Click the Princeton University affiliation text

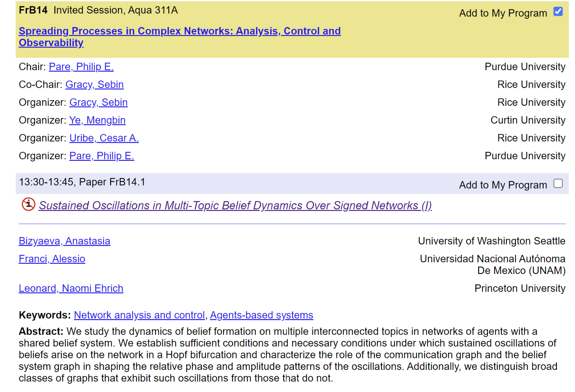pyautogui.click(x=520, y=288)
